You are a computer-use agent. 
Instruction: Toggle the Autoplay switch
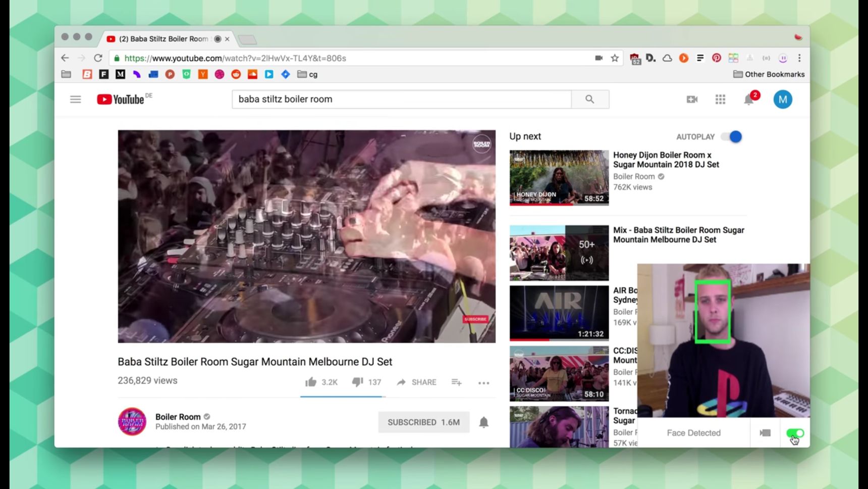732,137
